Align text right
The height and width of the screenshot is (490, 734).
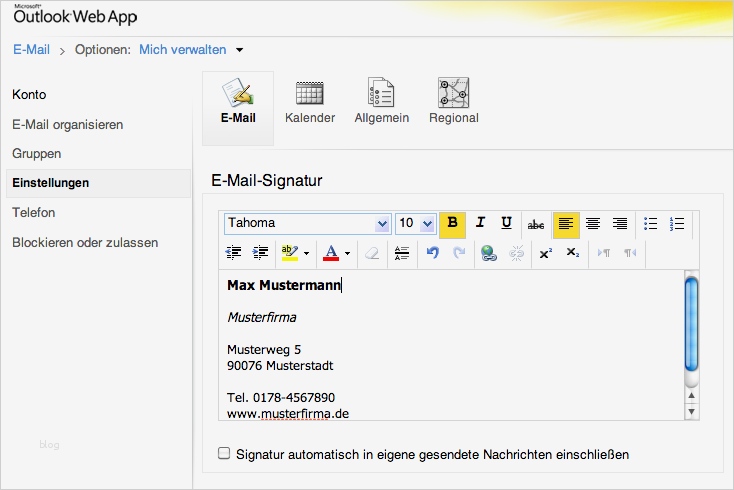620,224
